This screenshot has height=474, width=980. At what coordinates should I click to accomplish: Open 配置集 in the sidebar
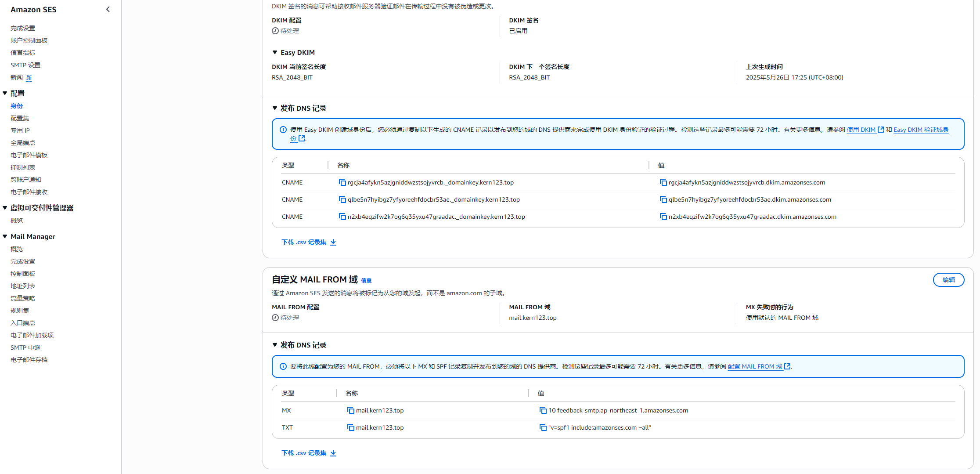coord(20,118)
